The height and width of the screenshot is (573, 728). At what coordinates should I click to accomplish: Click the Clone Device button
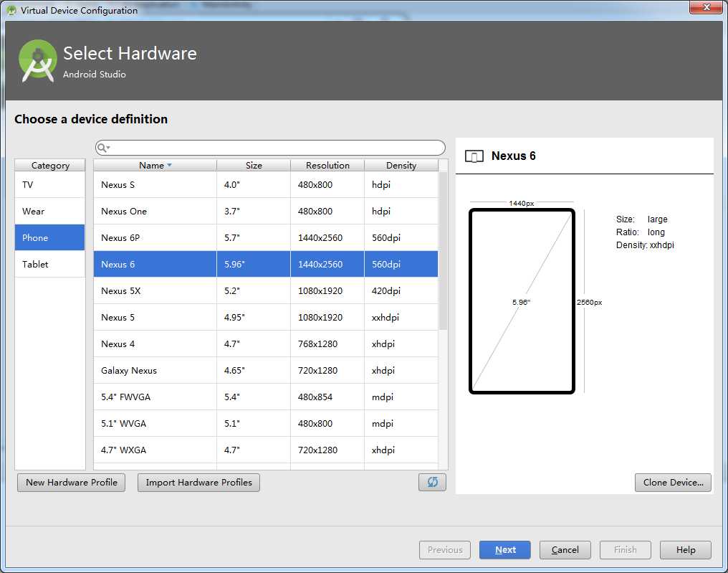[673, 483]
